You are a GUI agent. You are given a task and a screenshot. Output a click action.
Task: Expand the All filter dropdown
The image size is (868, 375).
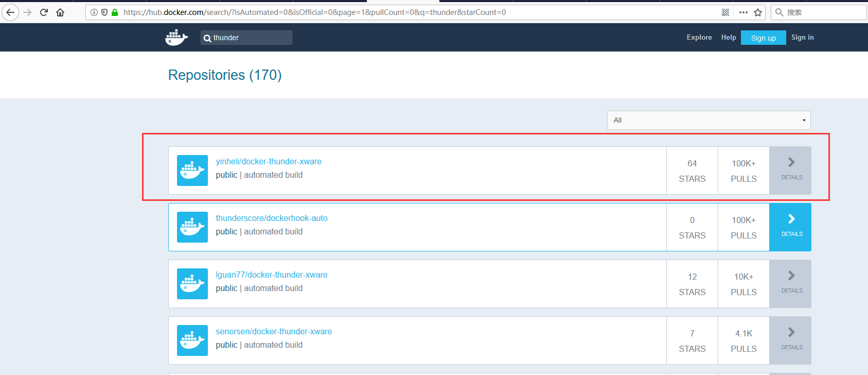click(708, 120)
